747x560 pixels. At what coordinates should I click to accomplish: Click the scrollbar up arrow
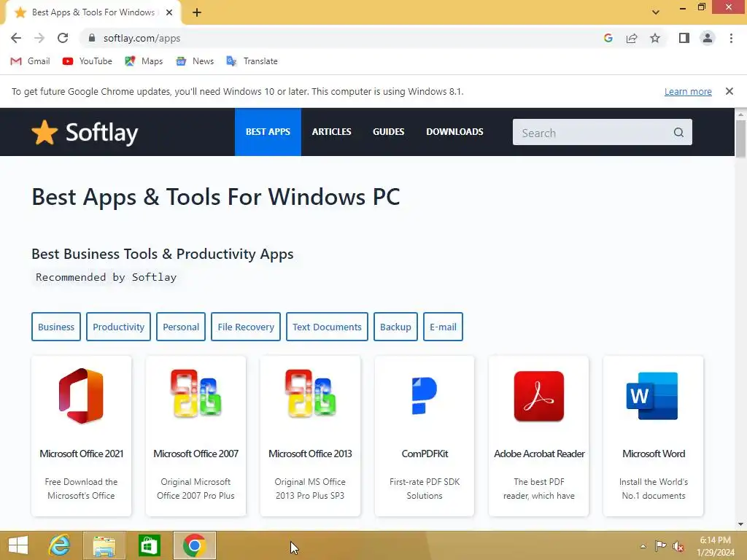pyautogui.click(x=740, y=114)
